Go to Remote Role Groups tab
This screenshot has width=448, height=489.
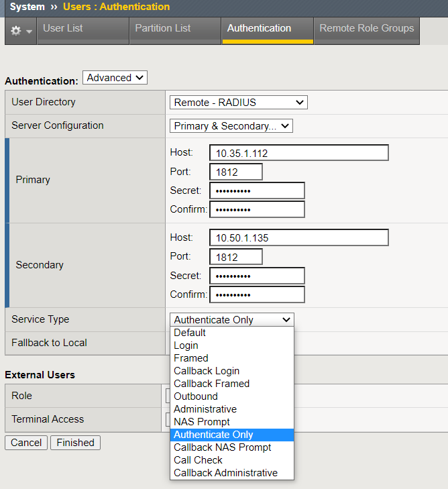click(x=366, y=29)
